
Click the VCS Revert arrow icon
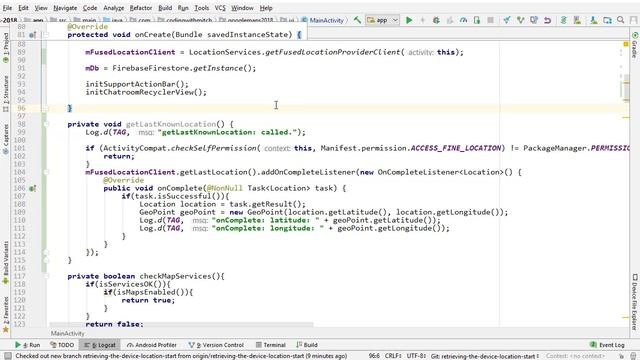tap(548, 20)
